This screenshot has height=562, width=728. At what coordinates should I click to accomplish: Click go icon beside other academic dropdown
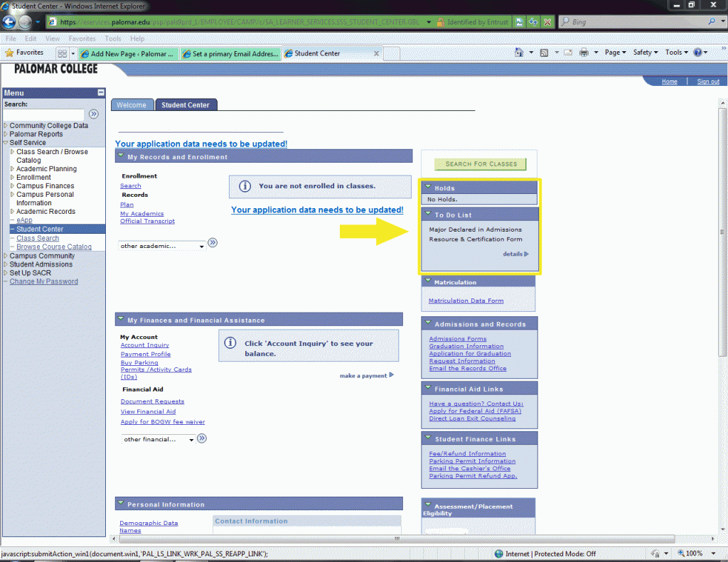213,243
